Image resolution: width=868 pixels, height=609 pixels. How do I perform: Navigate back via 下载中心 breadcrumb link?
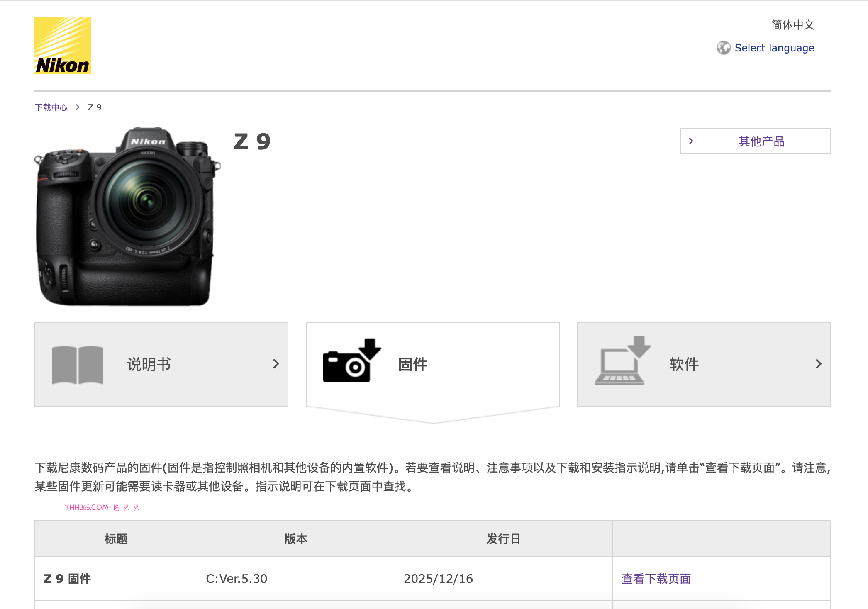pyautogui.click(x=51, y=107)
